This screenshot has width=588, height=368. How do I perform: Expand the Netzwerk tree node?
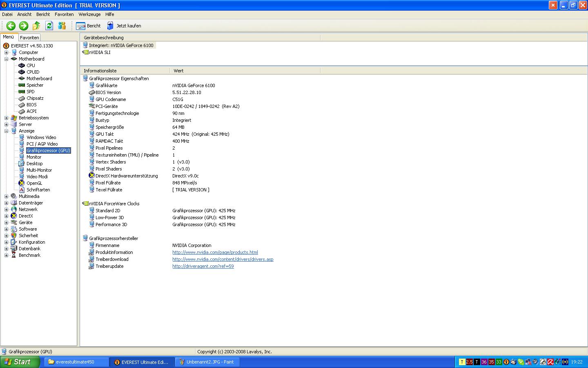(x=6, y=209)
